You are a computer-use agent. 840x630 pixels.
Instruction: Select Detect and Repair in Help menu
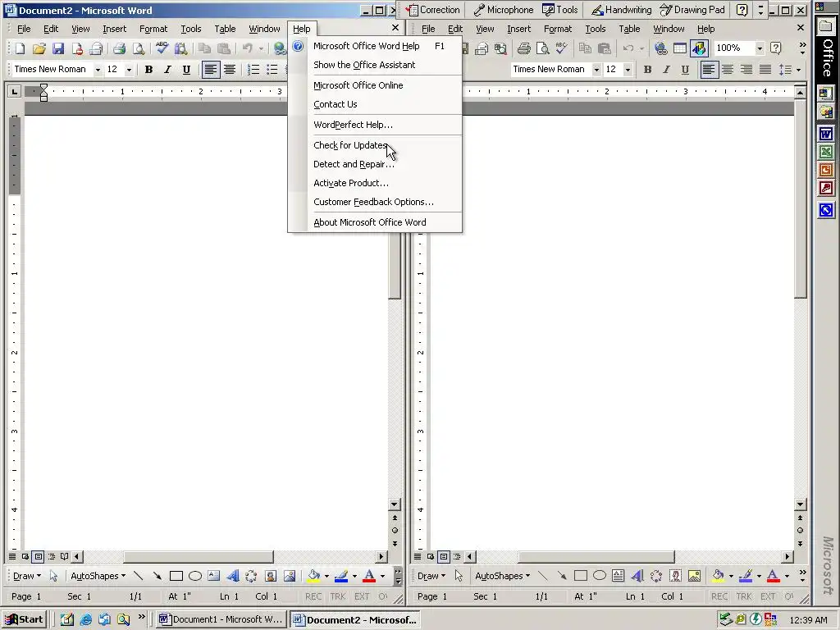pyautogui.click(x=375, y=164)
